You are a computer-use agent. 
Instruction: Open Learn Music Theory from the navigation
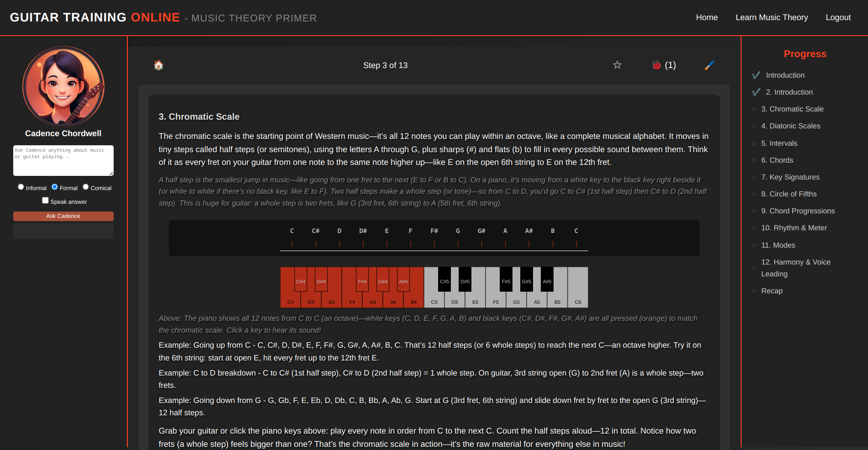[x=772, y=17]
